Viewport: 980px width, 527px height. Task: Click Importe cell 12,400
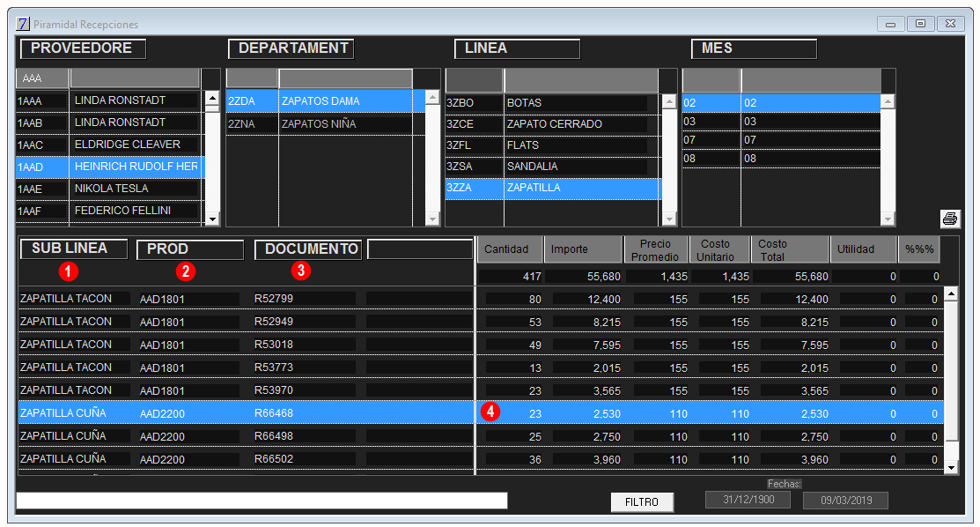point(604,300)
